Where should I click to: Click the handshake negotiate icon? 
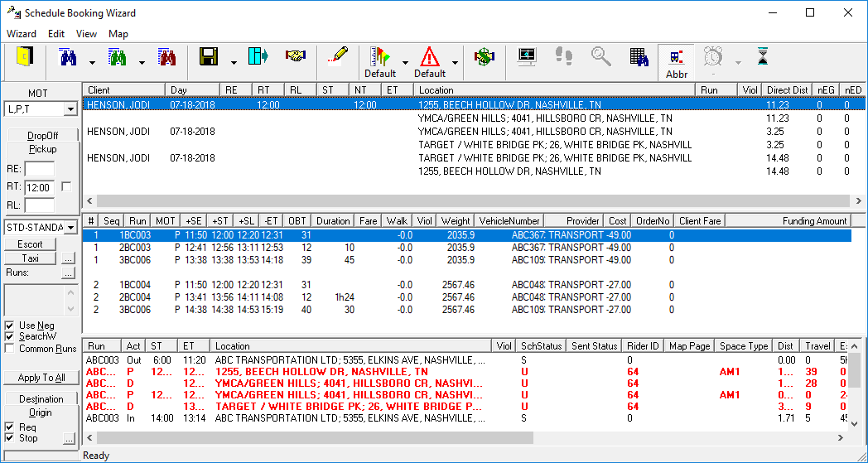pos(296,55)
